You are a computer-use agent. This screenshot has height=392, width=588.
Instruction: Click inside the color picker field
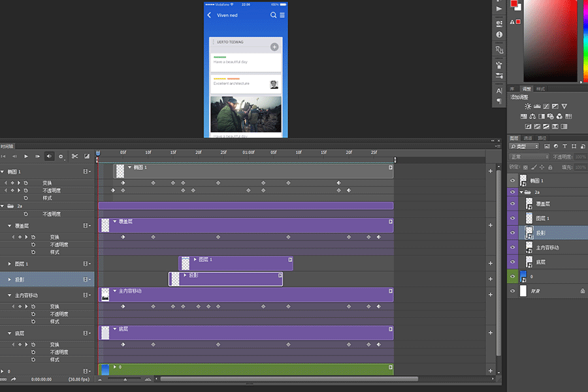[x=550, y=41]
